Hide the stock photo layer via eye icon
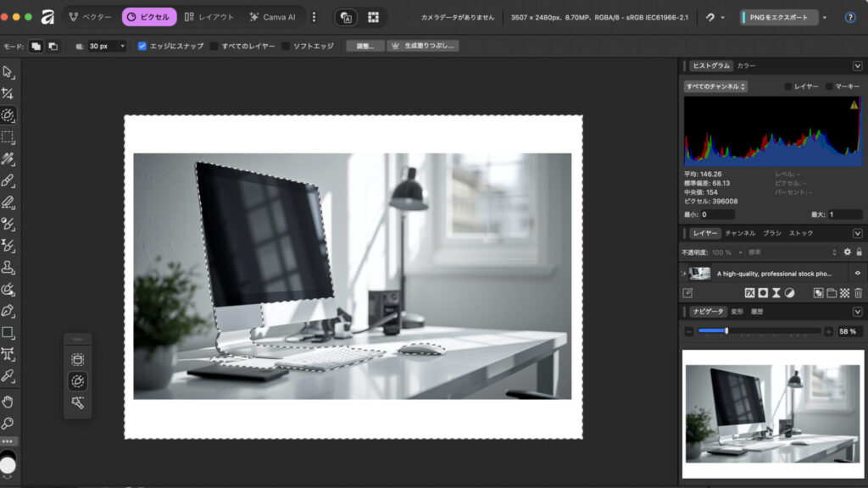This screenshot has height=488, width=868. point(858,273)
